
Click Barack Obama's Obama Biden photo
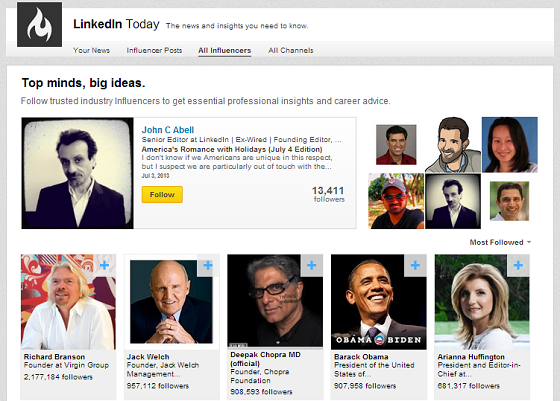pos(379,302)
